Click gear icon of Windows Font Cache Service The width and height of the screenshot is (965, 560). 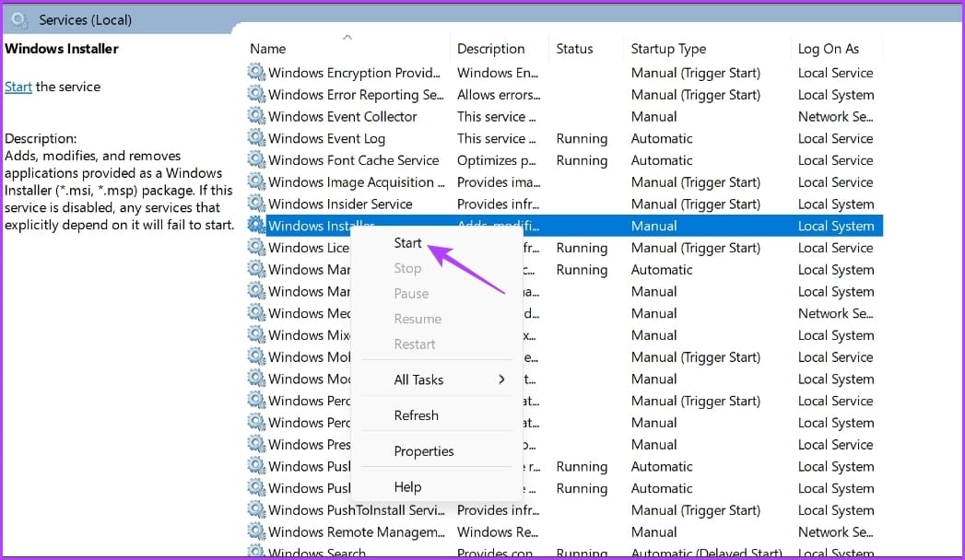tap(256, 160)
